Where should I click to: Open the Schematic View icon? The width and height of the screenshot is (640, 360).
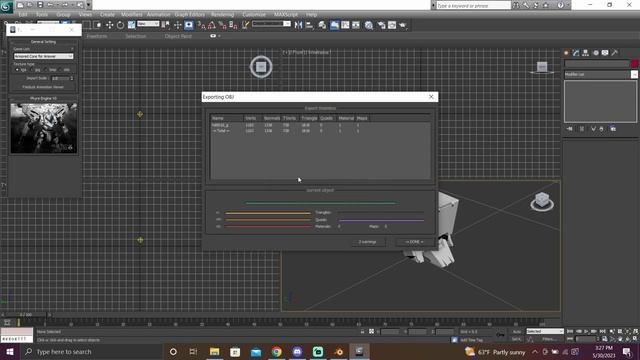pos(356,25)
